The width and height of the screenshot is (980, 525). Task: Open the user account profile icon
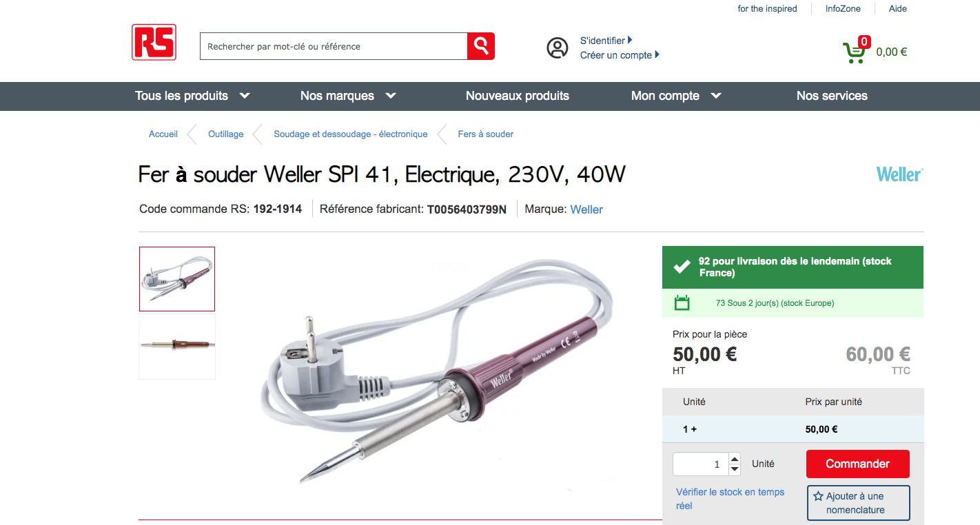(x=558, y=48)
